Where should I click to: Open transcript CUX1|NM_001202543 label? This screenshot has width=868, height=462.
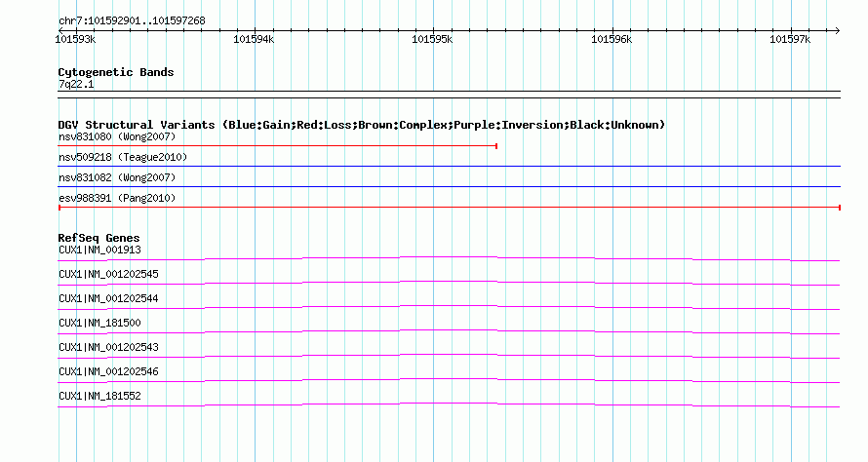click(x=108, y=347)
